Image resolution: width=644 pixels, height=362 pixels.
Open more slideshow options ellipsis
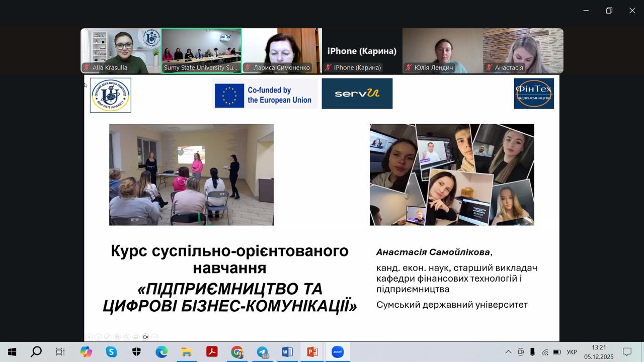155,337
